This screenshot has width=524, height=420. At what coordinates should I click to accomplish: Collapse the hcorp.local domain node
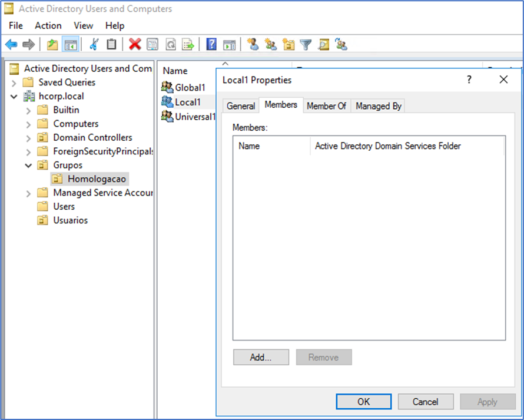(x=14, y=96)
